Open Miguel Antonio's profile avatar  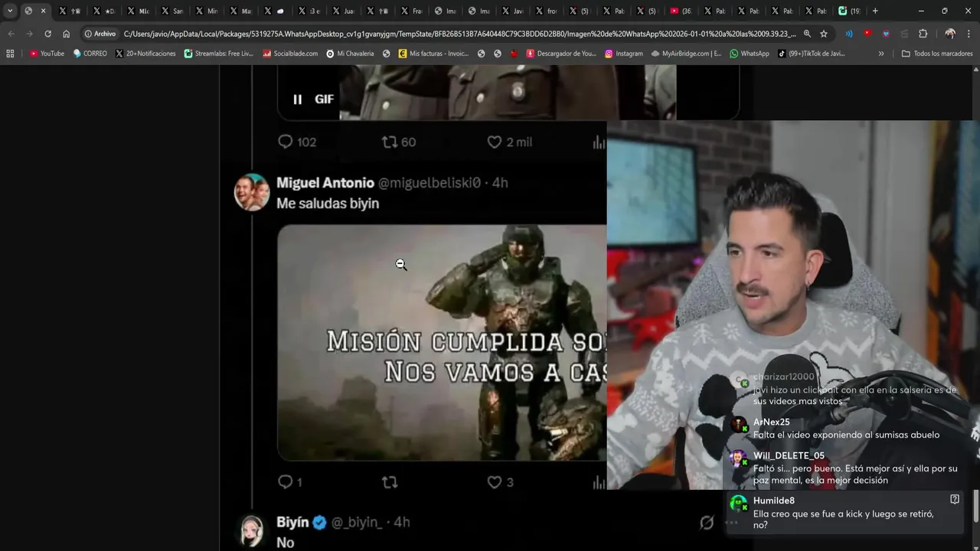251,192
